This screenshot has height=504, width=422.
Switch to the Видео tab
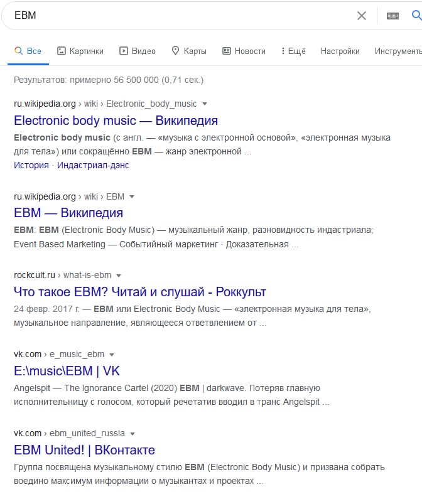coord(138,51)
